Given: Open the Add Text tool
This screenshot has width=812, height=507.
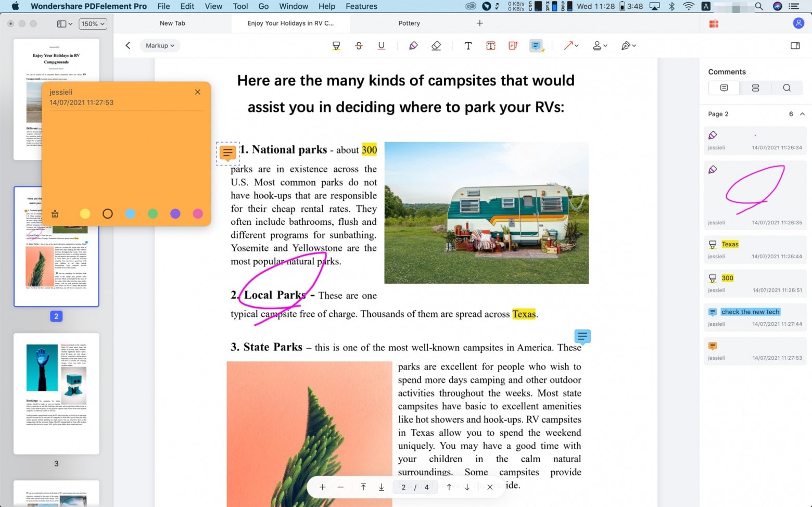Looking at the screenshot, I should point(468,46).
